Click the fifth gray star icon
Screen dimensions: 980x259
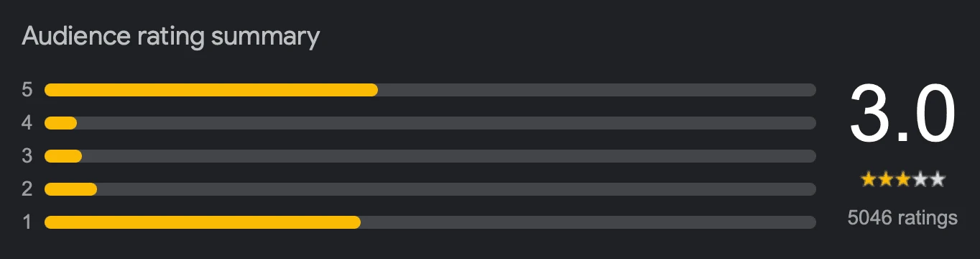pyautogui.click(x=937, y=180)
